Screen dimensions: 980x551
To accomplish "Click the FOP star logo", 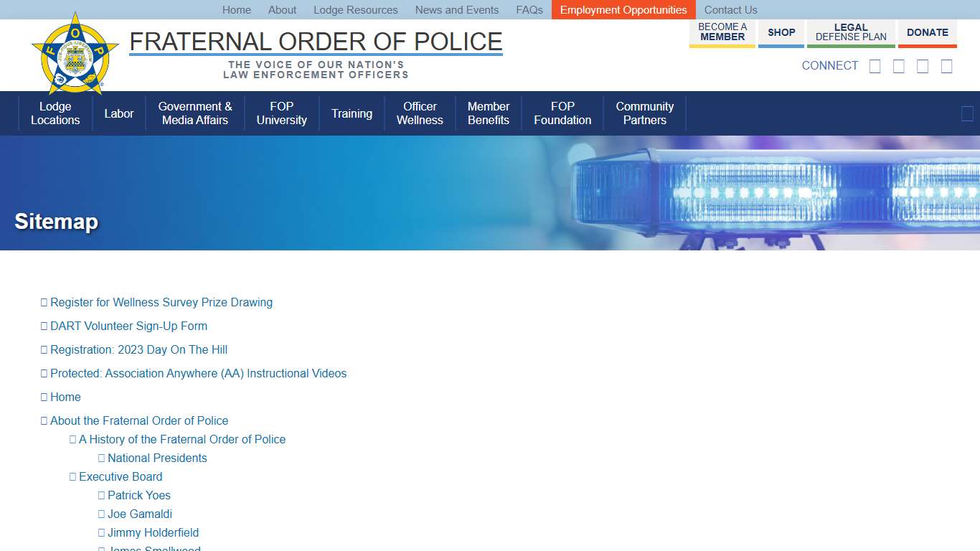I will point(75,52).
